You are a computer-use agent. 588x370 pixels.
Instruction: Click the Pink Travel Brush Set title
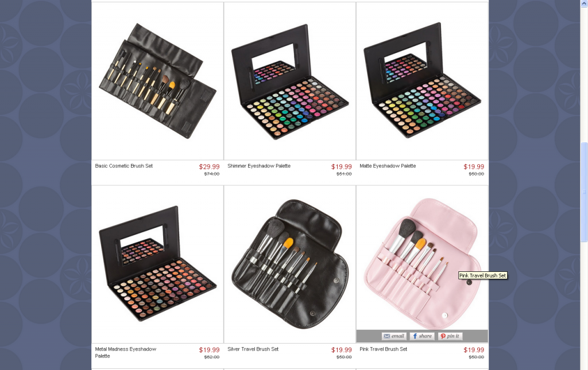pos(383,349)
